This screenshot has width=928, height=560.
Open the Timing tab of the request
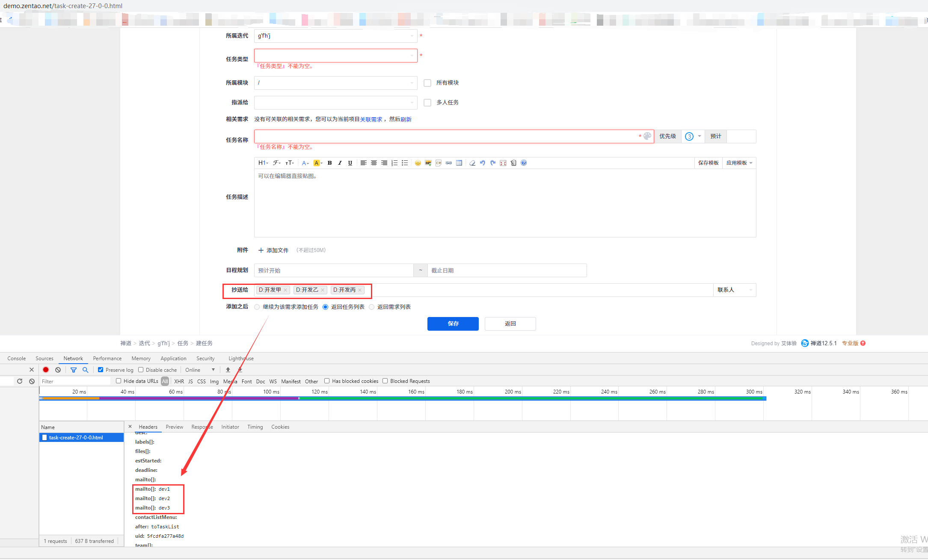pos(255,427)
